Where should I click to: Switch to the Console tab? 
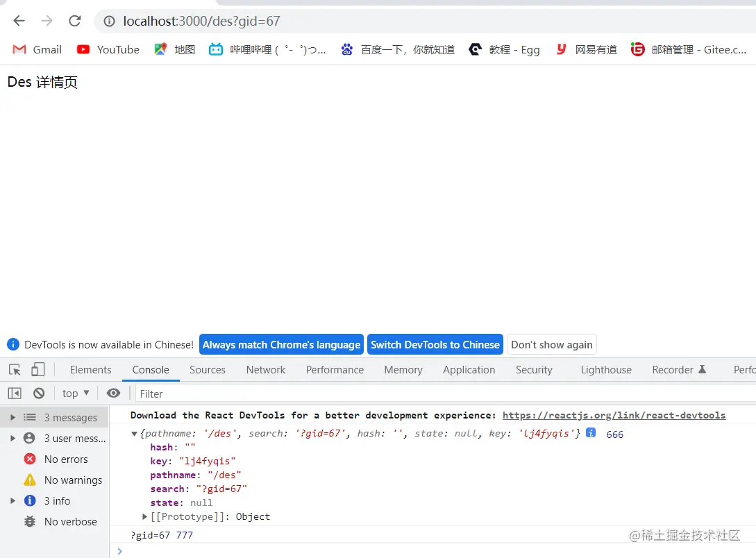coord(151,370)
